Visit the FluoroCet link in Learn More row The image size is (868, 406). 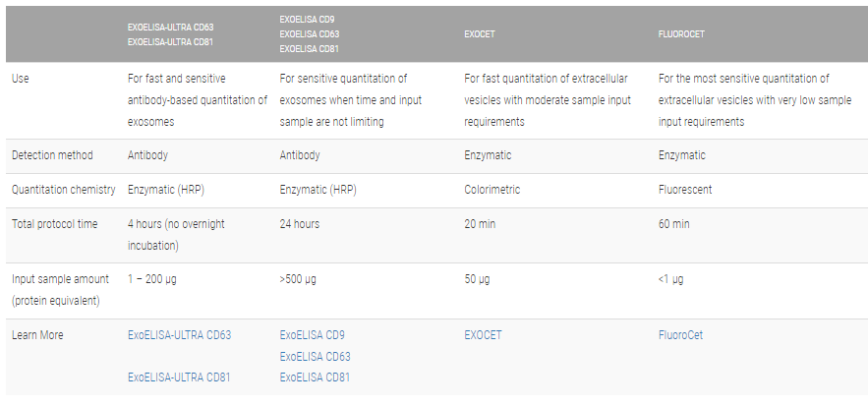(x=680, y=335)
